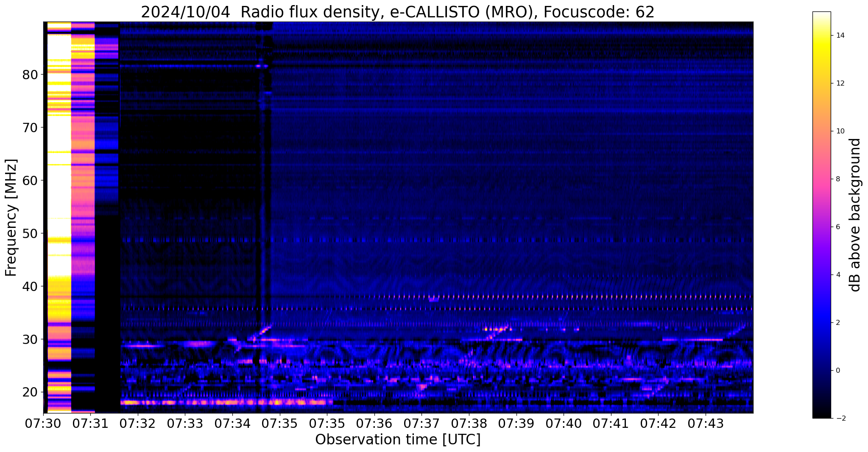Image resolution: width=868 pixels, height=452 pixels.
Task: Select the 20 tick on the frequency axis
Action: [30, 392]
